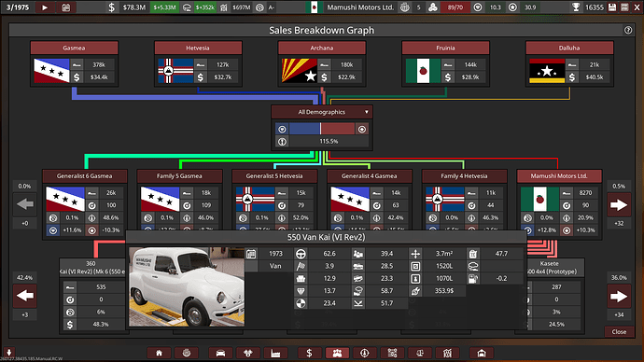Screen dimensions: 644x362
Task: Click the globe icon next to Mamushi Motors Ltd.
Action: 405,7
